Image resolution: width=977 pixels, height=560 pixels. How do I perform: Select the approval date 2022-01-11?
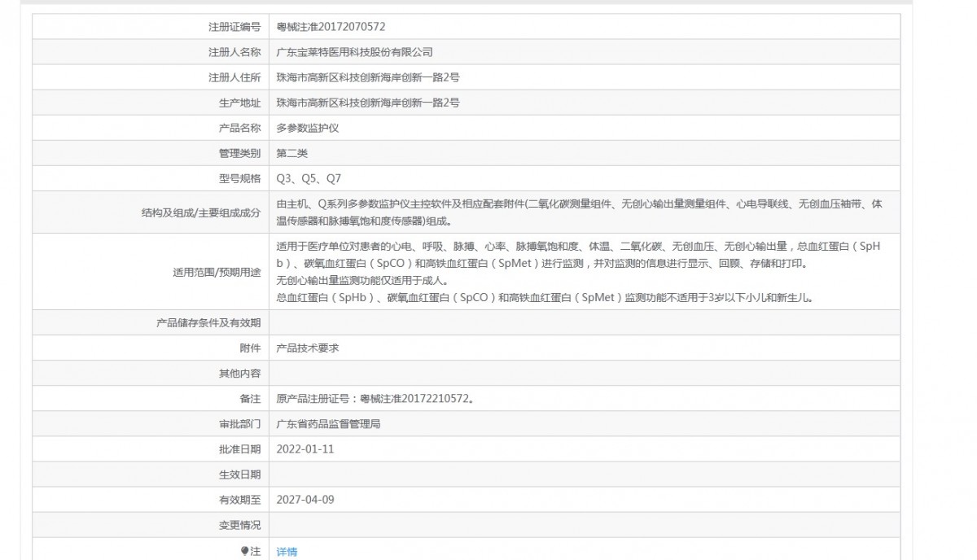[305, 448]
